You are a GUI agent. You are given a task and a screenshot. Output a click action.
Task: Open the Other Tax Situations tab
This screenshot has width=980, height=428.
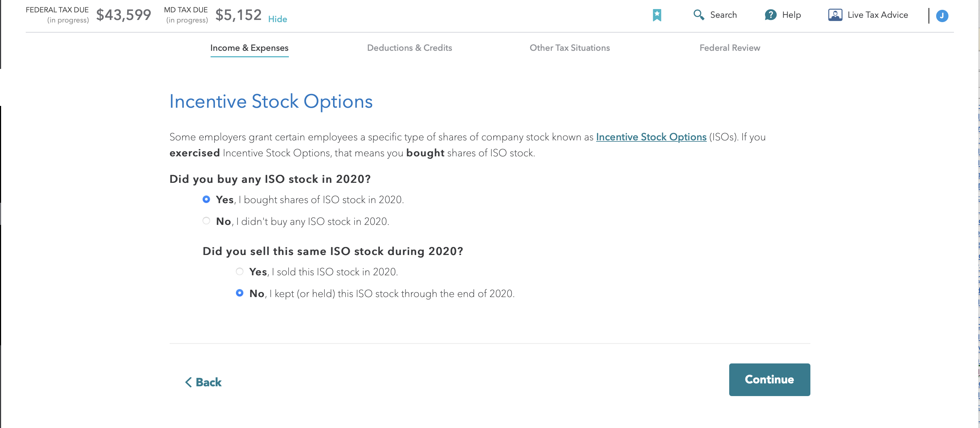tap(569, 48)
